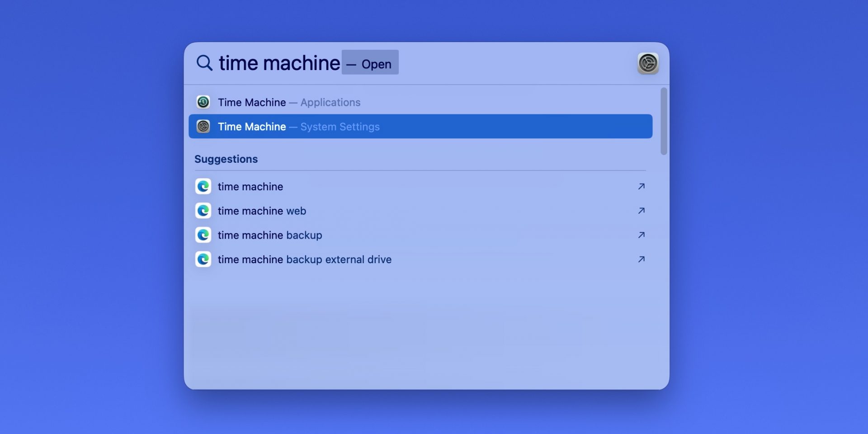This screenshot has width=868, height=434.
Task: Select the highlighted 'Time Machine — System Settings' result
Action: 298,127
